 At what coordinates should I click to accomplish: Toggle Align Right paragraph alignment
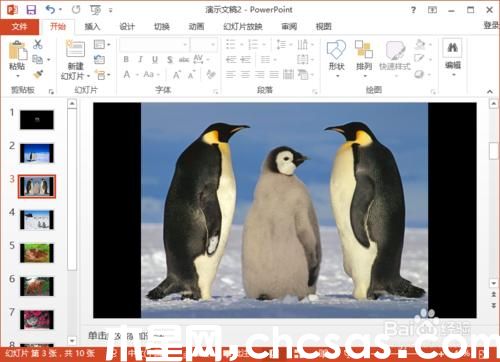[x=260, y=74]
